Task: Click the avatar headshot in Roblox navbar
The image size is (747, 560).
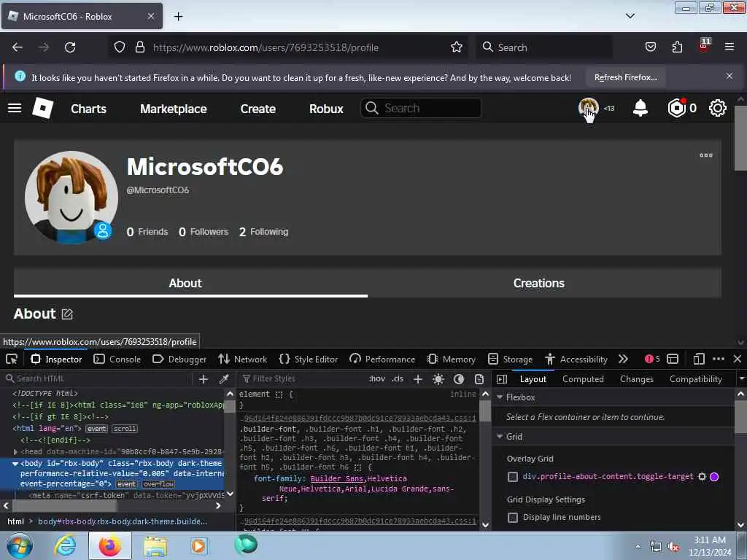Action: pyautogui.click(x=589, y=108)
